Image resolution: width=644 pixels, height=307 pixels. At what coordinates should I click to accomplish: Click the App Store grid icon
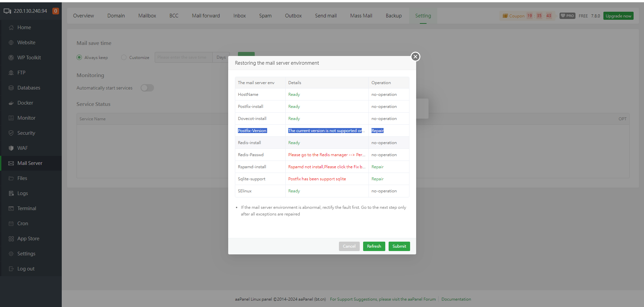point(11,239)
